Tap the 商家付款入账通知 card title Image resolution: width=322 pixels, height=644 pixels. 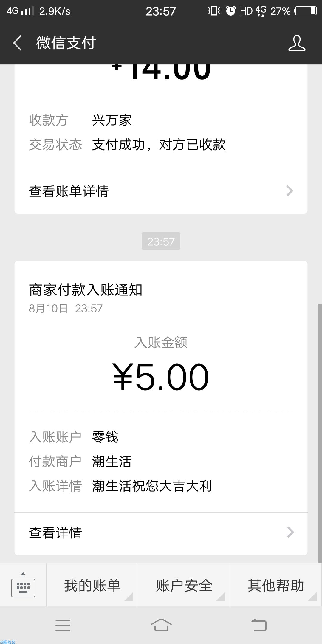[x=86, y=290]
